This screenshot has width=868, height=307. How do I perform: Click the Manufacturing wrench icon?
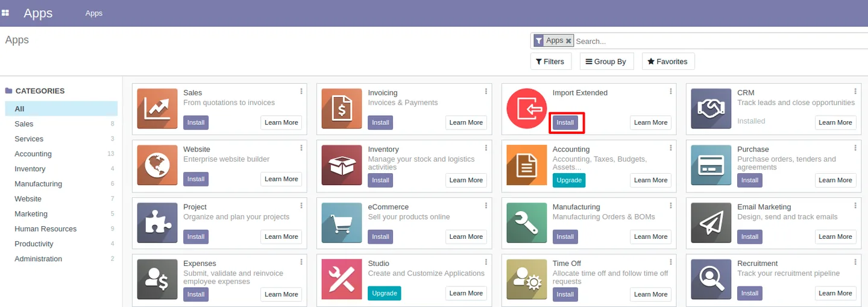tap(527, 223)
